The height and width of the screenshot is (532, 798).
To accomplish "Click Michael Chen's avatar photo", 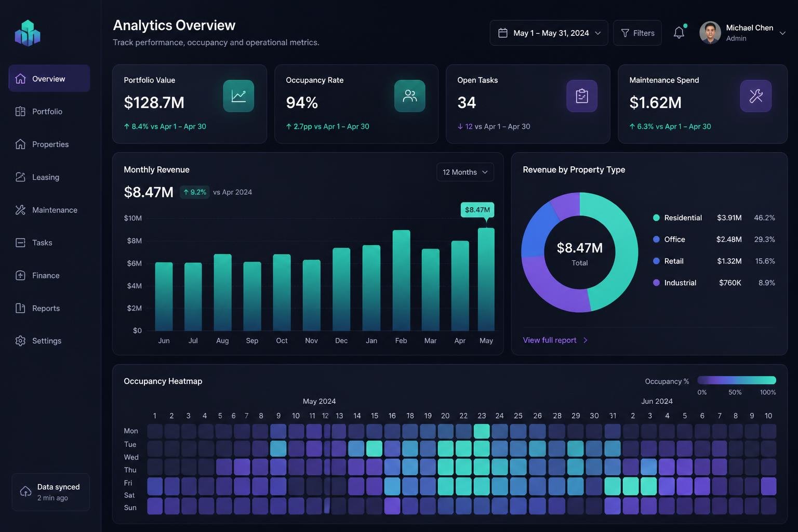I will tap(710, 33).
